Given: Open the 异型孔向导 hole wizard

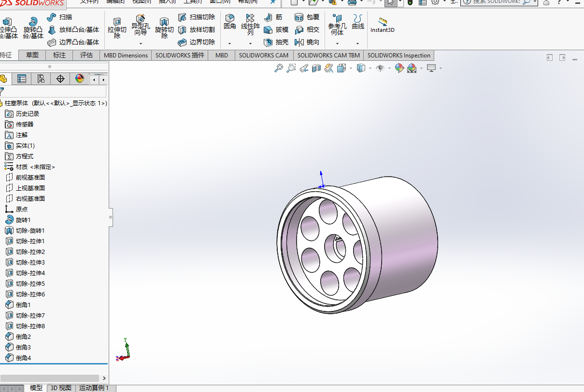Looking at the screenshot, I should coord(141,25).
